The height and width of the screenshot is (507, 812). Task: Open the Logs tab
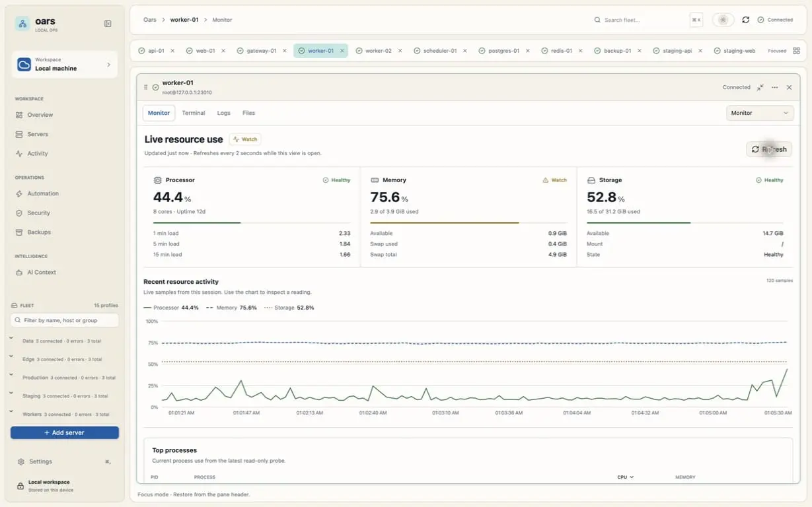coord(224,113)
